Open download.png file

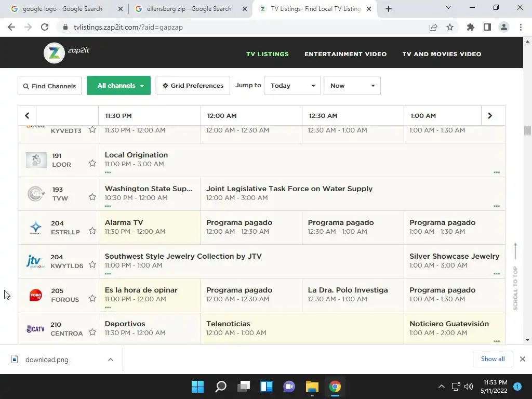point(47,360)
